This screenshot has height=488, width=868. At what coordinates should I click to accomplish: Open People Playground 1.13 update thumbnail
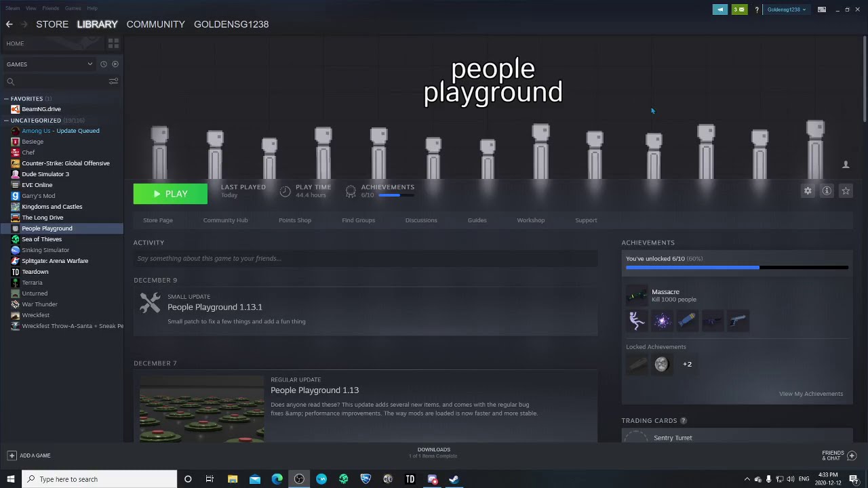[x=201, y=409]
